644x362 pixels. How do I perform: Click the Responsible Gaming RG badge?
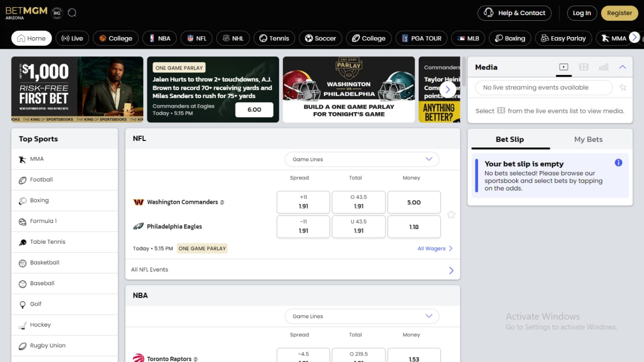[57, 13]
